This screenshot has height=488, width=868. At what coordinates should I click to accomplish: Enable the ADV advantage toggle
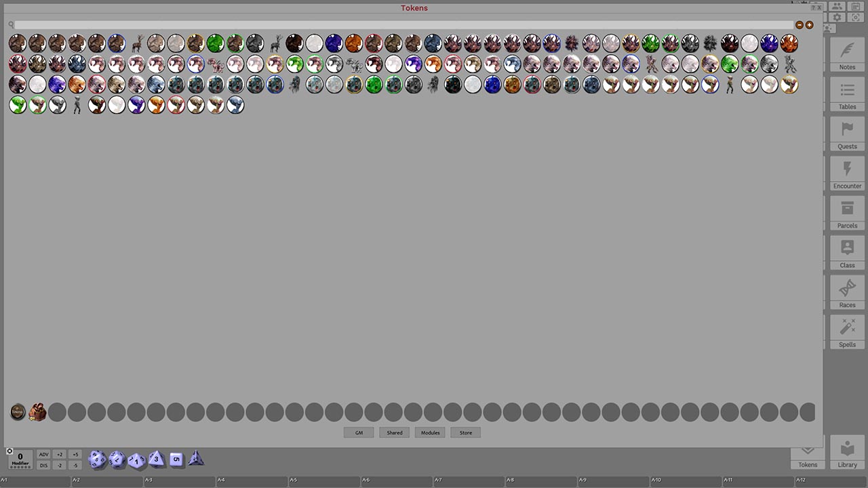(x=43, y=454)
